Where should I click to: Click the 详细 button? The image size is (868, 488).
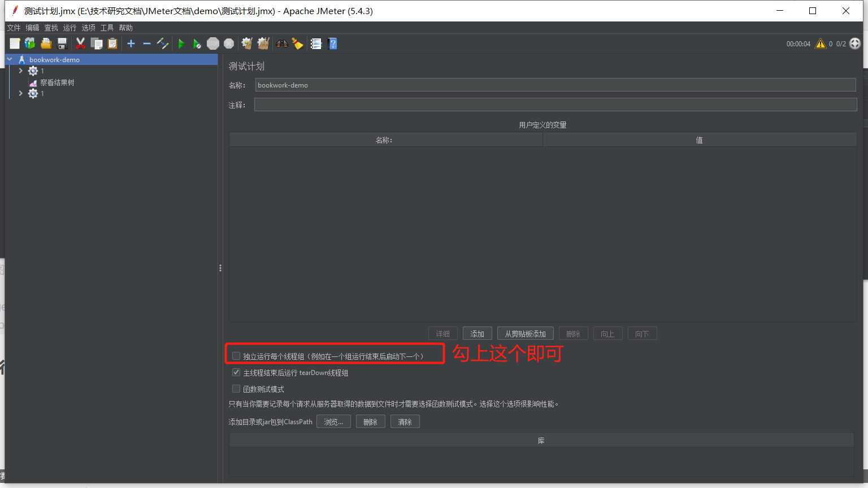click(x=443, y=334)
